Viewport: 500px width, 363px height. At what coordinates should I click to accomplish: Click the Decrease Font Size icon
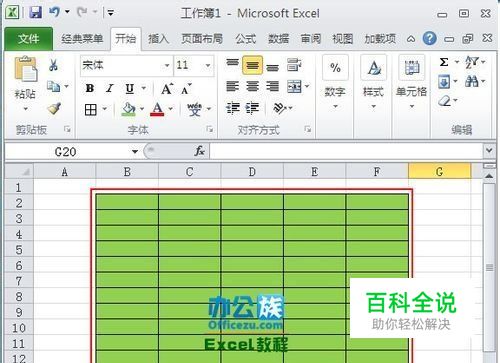(x=186, y=89)
